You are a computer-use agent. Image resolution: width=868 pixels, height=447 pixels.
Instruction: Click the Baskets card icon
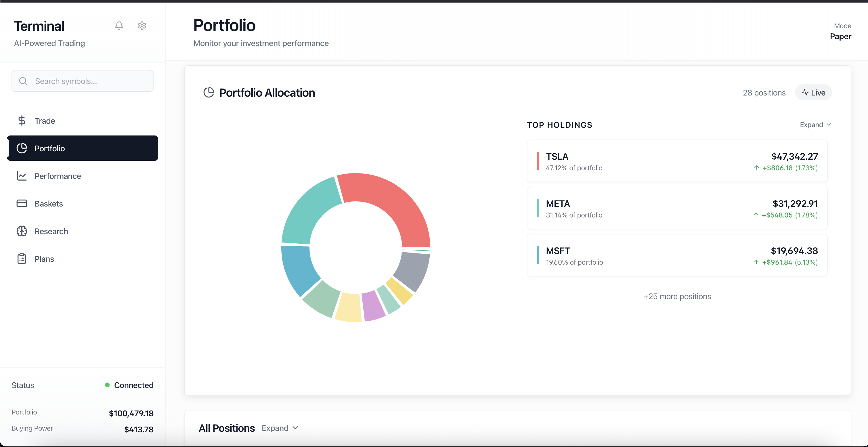point(22,204)
